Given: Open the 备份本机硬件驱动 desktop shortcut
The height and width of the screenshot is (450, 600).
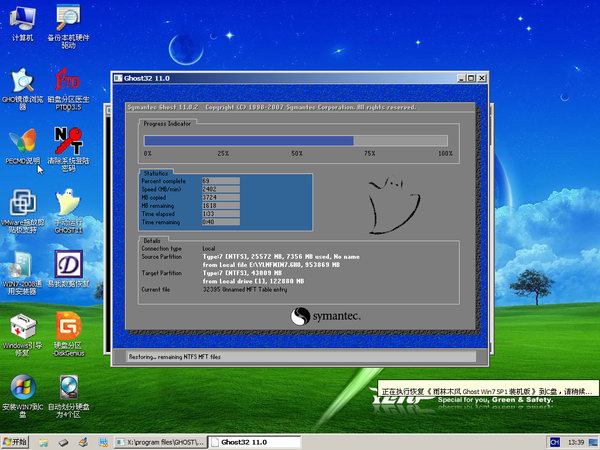Looking at the screenshot, I should point(68,17).
